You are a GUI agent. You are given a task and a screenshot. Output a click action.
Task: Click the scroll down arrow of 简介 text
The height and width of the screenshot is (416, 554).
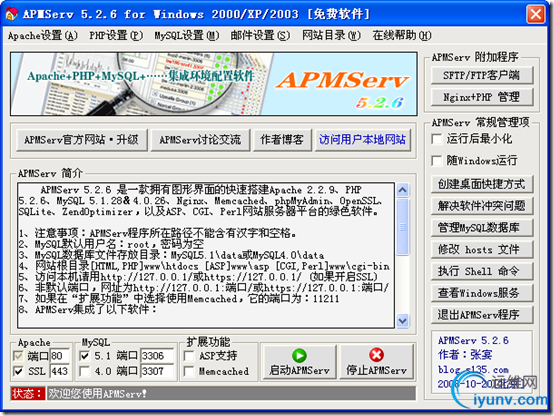click(402, 321)
